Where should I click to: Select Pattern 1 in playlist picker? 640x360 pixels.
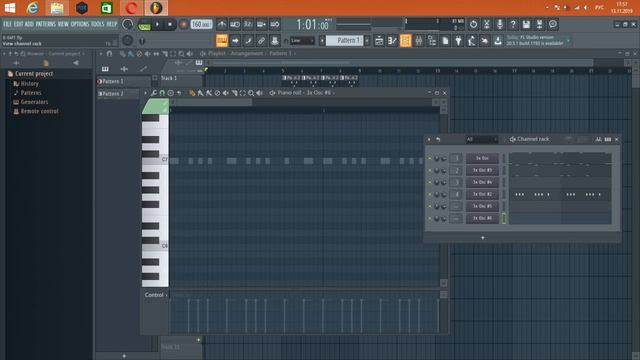123,82
